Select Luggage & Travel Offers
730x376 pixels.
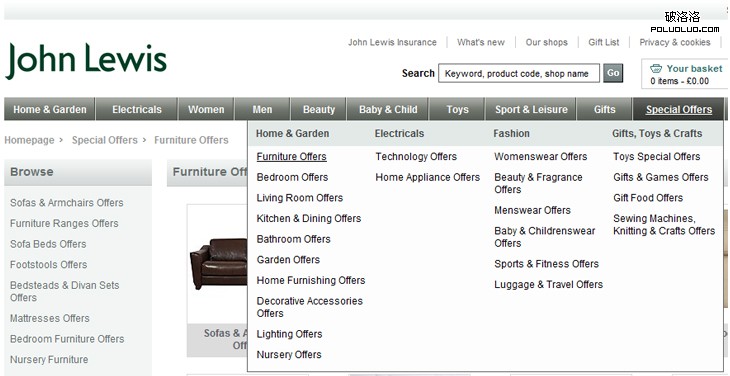[x=548, y=284]
